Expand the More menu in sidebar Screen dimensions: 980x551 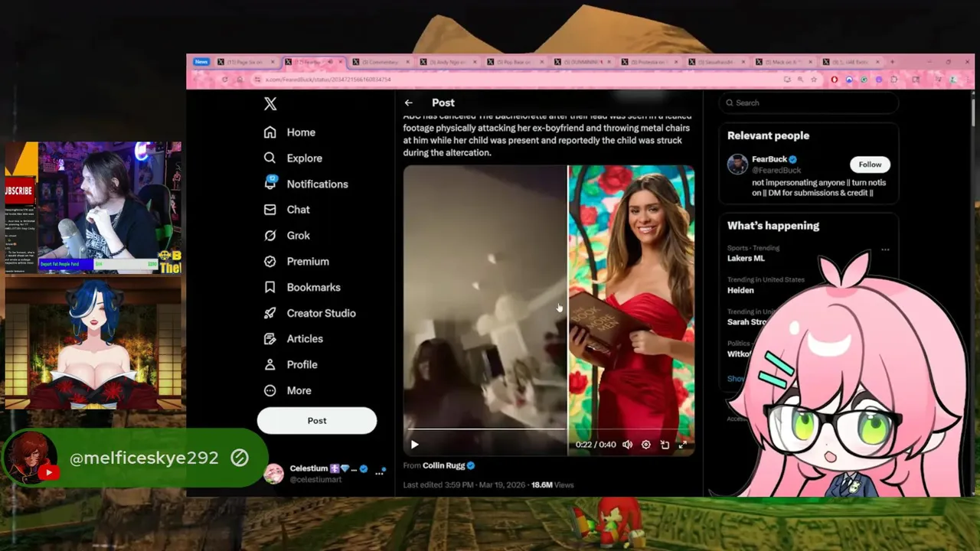[x=287, y=390]
